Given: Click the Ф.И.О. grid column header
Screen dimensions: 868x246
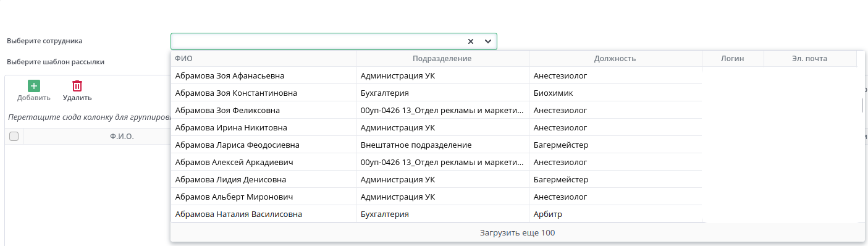Looking at the screenshot, I should [122, 136].
